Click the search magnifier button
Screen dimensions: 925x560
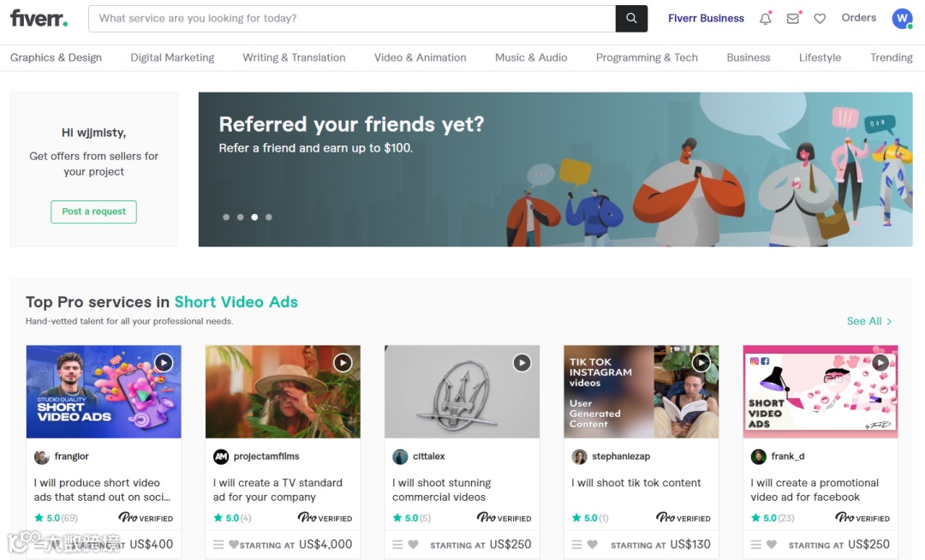click(x=631, y=18)
